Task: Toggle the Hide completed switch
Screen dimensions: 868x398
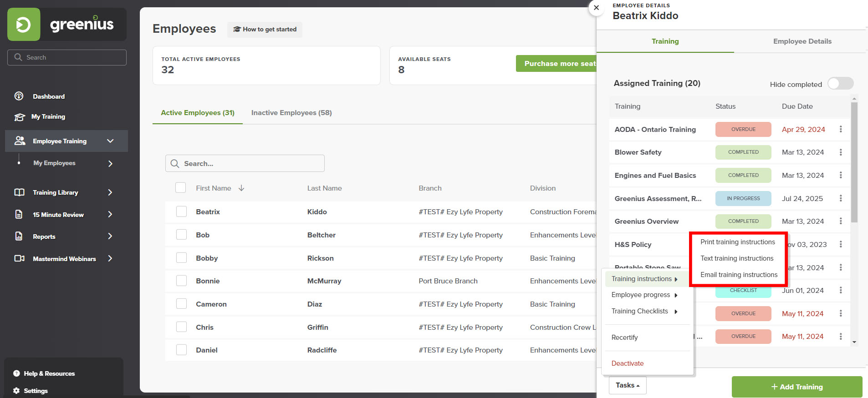Action: click(840, 83)
